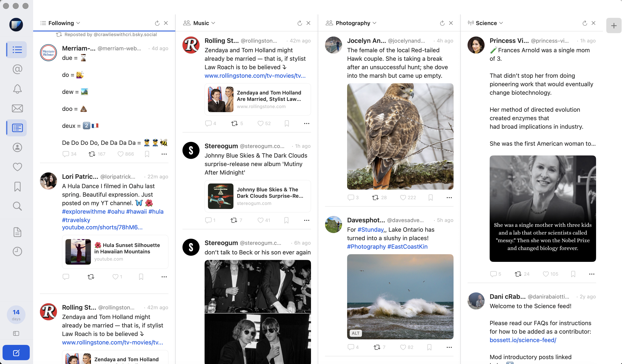Open the Photography column dropdown chevron
Screen dimensions: 622x364
[x=375, y=23]
